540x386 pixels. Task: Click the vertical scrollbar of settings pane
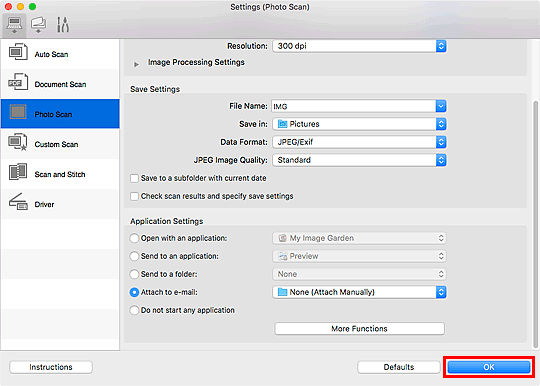(535, 225)
